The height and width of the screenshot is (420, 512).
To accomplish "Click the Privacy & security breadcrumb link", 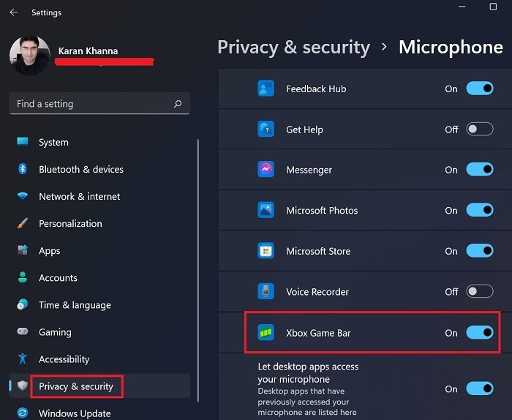I will [x=293, y=48].
